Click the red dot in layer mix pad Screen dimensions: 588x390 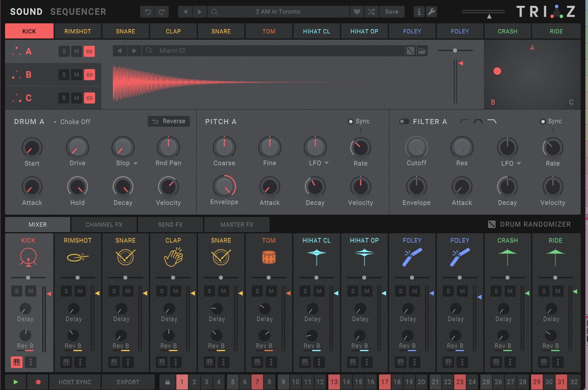tap(497, 71)
